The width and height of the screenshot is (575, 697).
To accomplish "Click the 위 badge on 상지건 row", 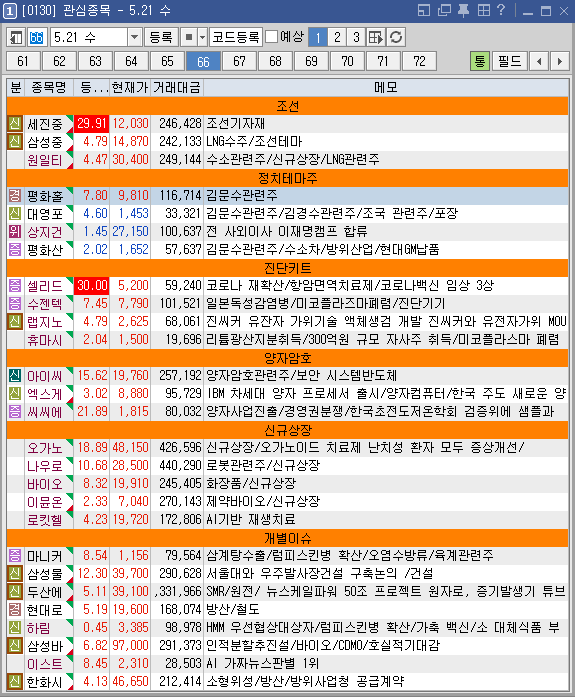I will [15, 232].
